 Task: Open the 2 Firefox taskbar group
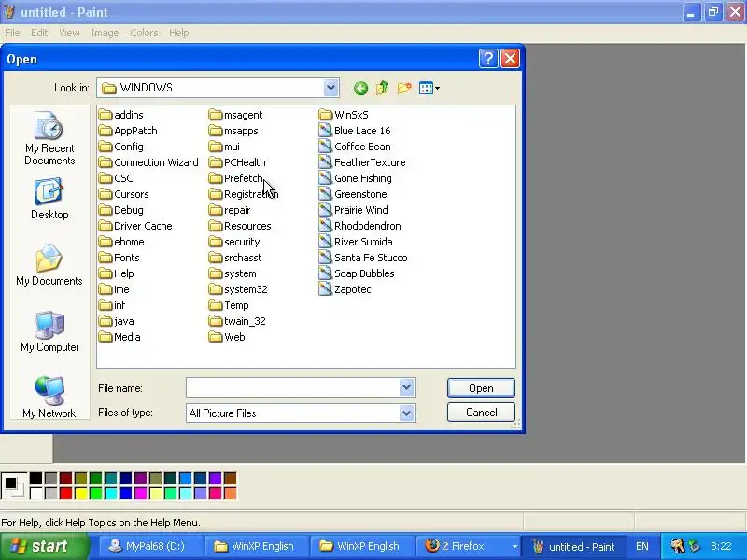point(468,546)
